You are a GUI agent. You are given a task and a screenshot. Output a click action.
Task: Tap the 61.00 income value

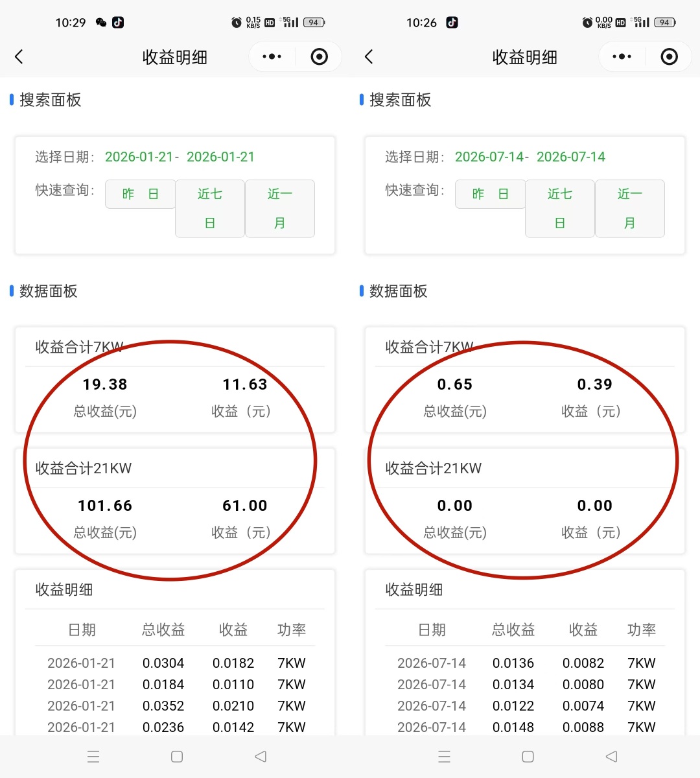pos(245,506)
